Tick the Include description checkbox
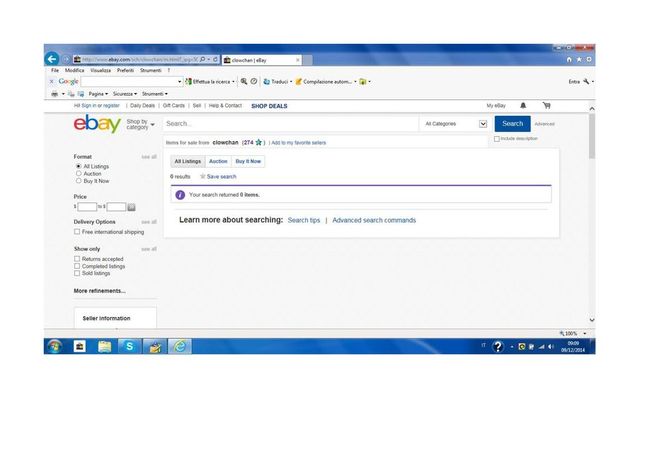This screenshot has height=460, width=650. pos(498,139)
